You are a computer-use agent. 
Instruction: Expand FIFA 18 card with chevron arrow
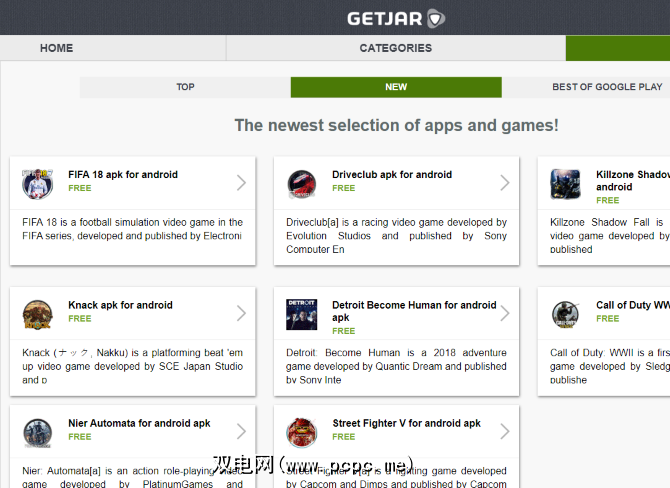(x=241, y=182)
